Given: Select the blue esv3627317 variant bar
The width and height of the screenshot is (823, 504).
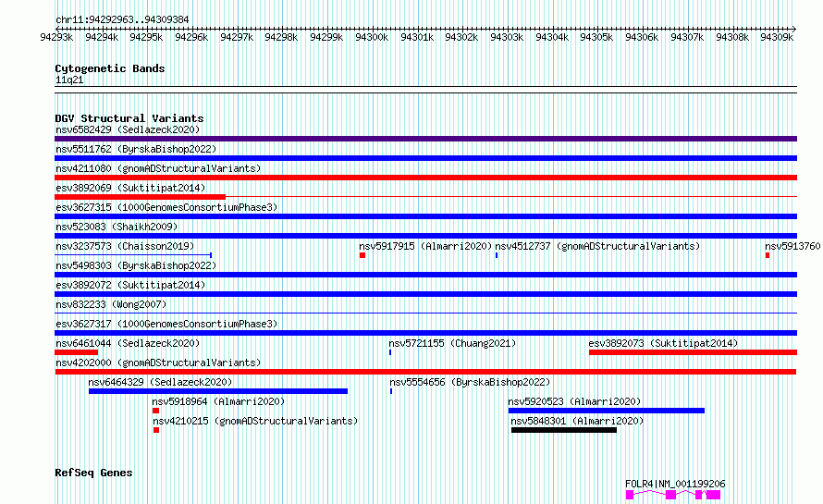Looking at the screenshot, I should click(425, 333).
